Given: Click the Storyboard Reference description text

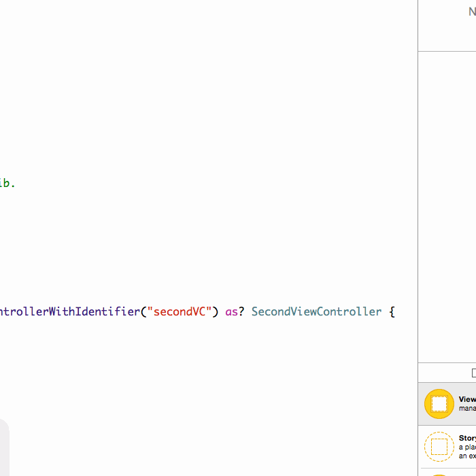Looking at the screenshot, I should pyautogui.click(x=467, y=452).
